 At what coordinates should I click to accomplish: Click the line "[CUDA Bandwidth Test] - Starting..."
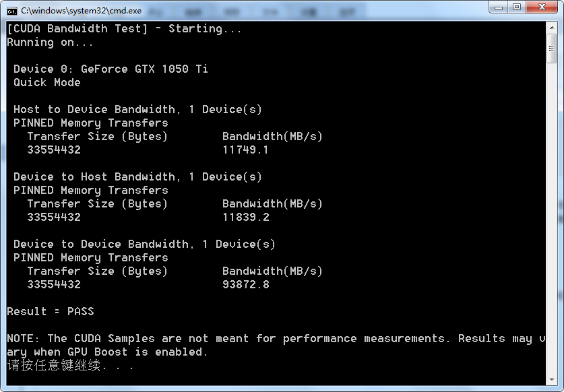[124, 29]
